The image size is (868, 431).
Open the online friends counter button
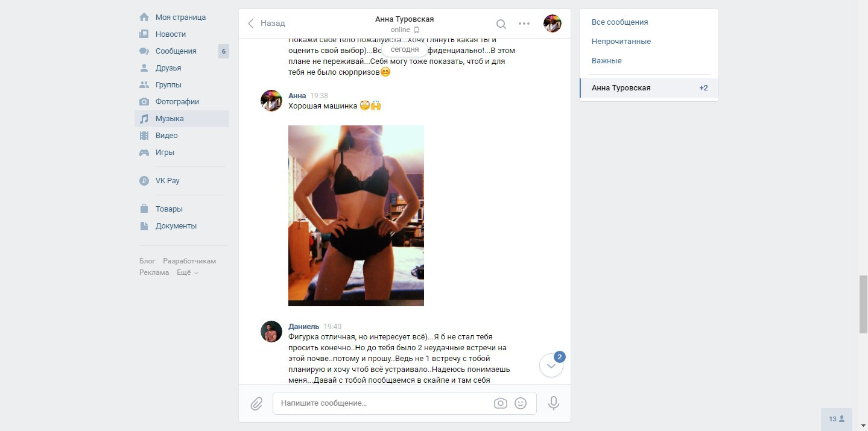[837, 419]
